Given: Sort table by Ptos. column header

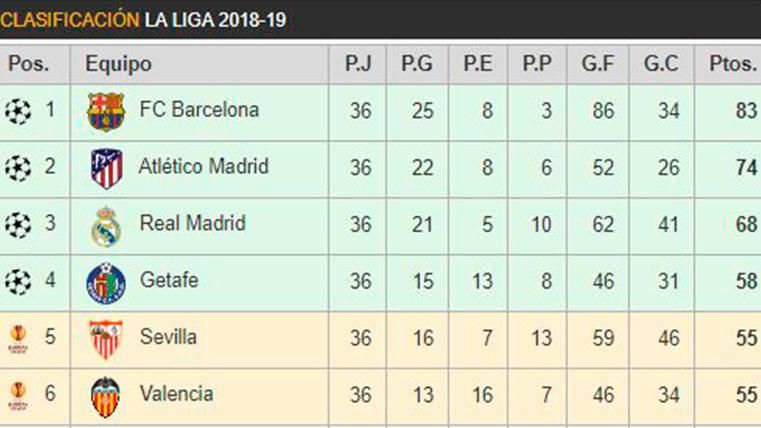Looking at the screenshot, I should click(x=732, y=64).
